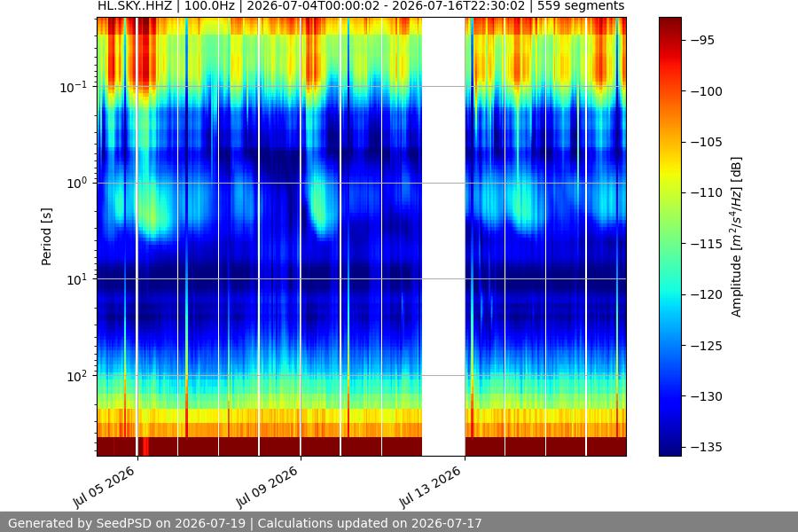Click the −110 colorbar tick label
Screen dimensions: 798x532
pyautogui.click(x=706, y=192)
